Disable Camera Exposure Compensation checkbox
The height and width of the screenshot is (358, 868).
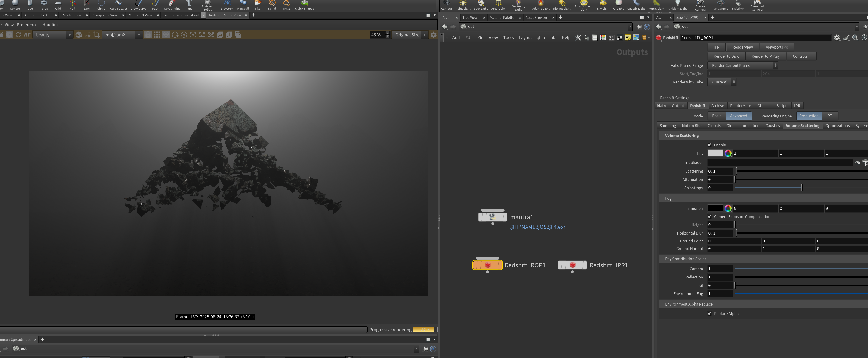click(x=710, y=217)
